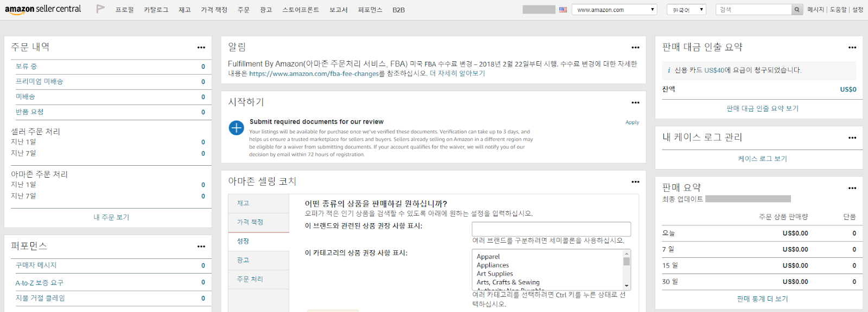Click the US flag marketplace icon
Viewport: 868px width, 312px height.
pyautogui.click(x=563, y=10)
